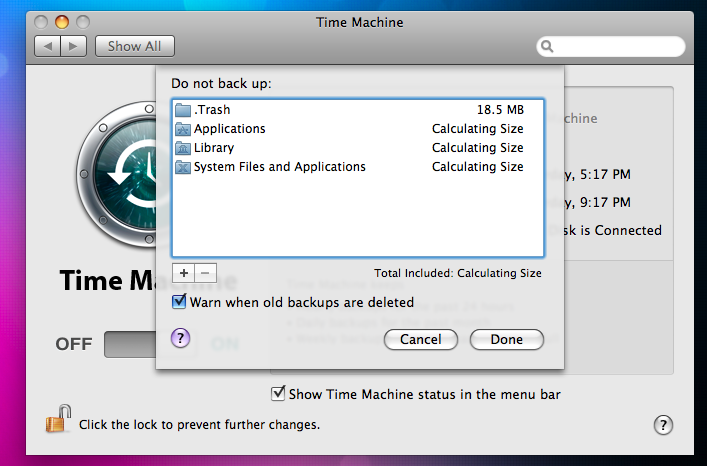
Task: Remove excluded item with minus button
Action: (205, 273)
